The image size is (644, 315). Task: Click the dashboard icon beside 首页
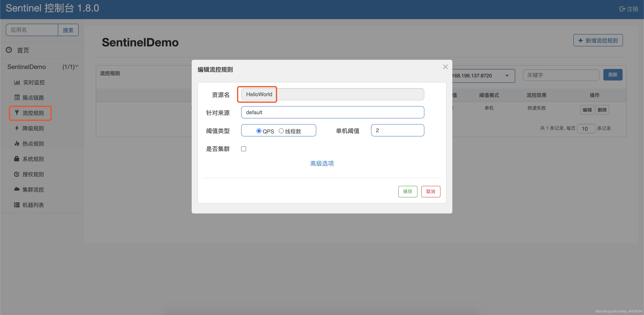coord(9,50)
